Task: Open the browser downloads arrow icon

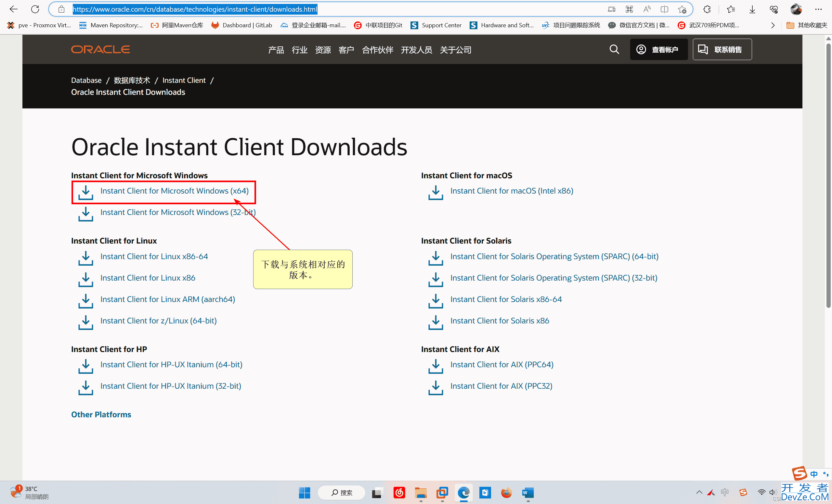Action: [x=752, y=9]
